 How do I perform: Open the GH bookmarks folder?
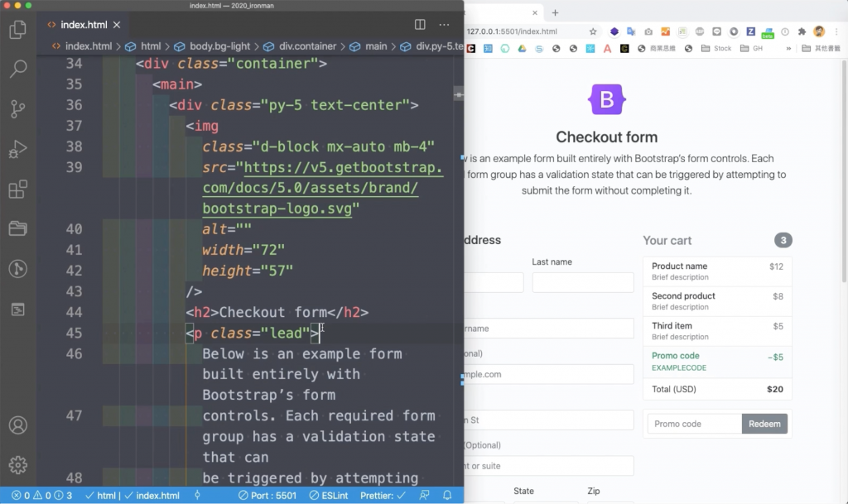(751, 49)
